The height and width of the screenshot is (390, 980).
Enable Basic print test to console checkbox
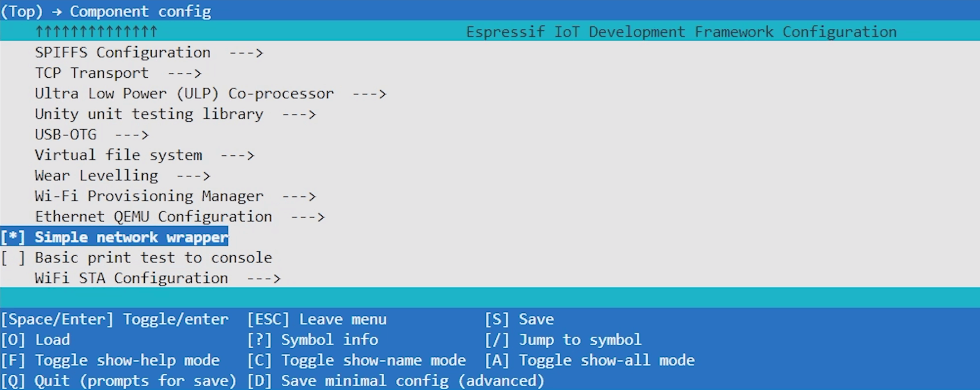pyautogui.click(x=13, y=258)
